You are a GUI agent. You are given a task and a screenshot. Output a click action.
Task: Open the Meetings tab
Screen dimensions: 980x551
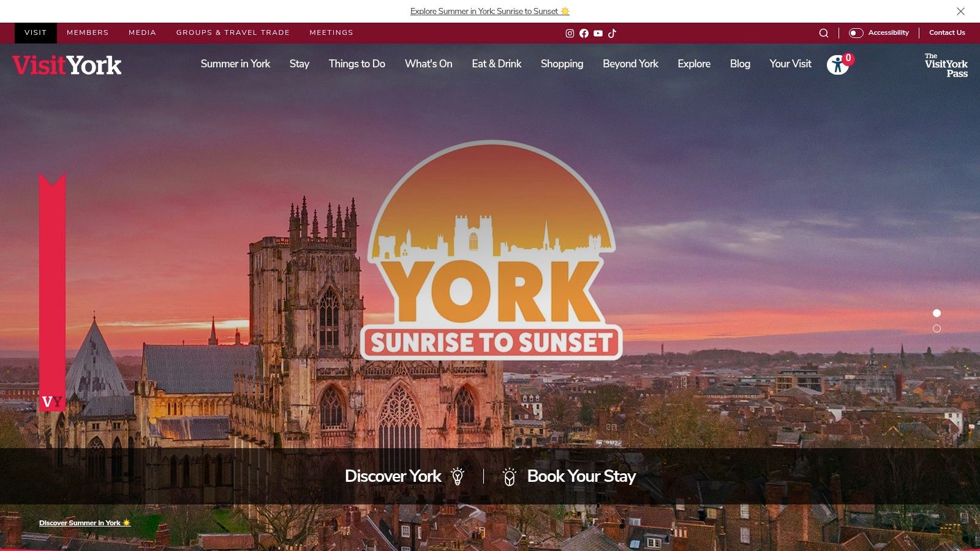click(x=331, y=33)
